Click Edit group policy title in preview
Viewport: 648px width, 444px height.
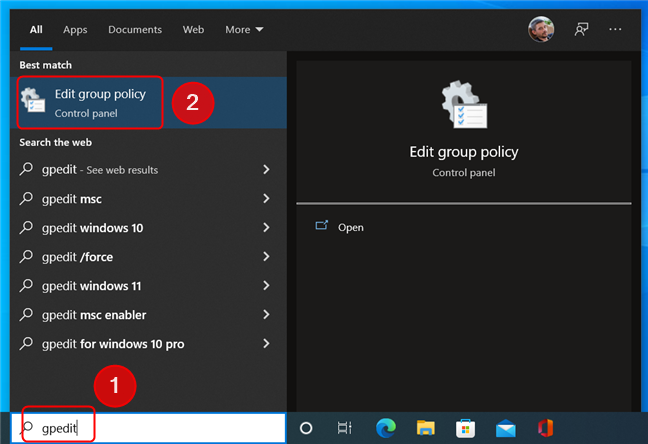464,152
